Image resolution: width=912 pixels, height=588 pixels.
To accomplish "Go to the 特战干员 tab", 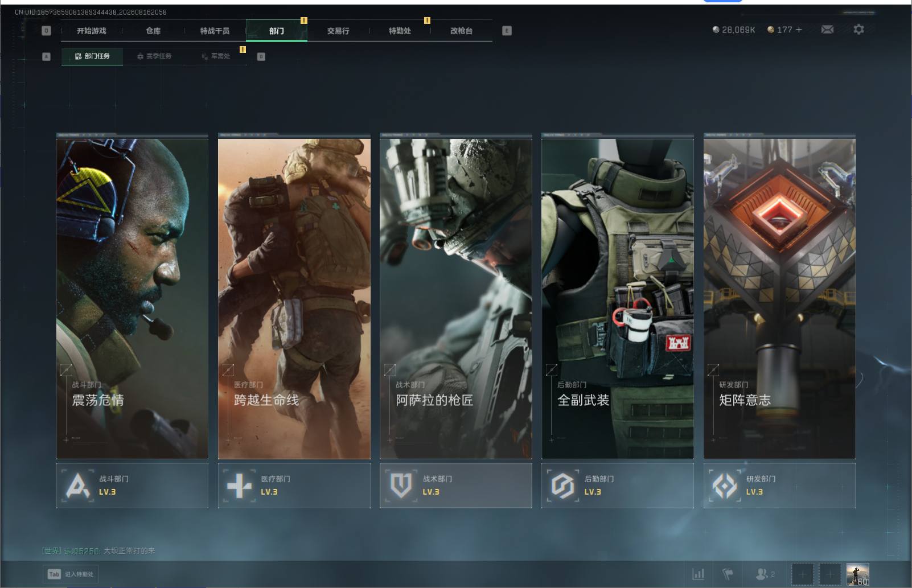I will pos(215,31).
